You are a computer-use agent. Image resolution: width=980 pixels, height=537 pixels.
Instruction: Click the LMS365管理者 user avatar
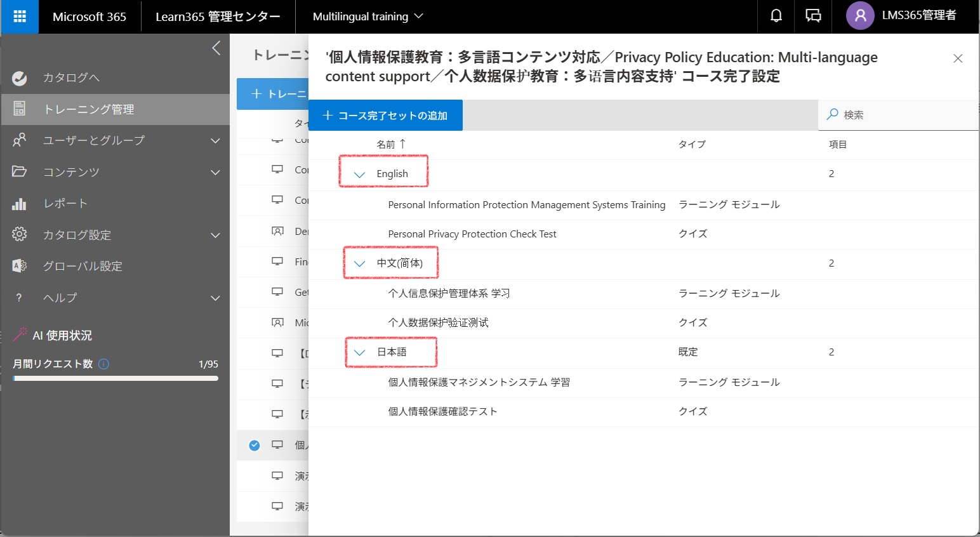pos(860,16)
